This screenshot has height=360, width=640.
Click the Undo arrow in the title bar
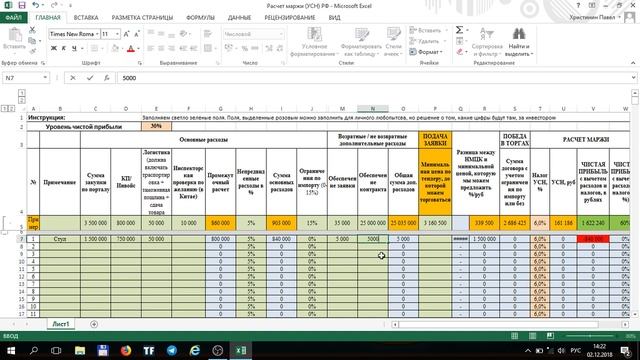click(36, 5)
